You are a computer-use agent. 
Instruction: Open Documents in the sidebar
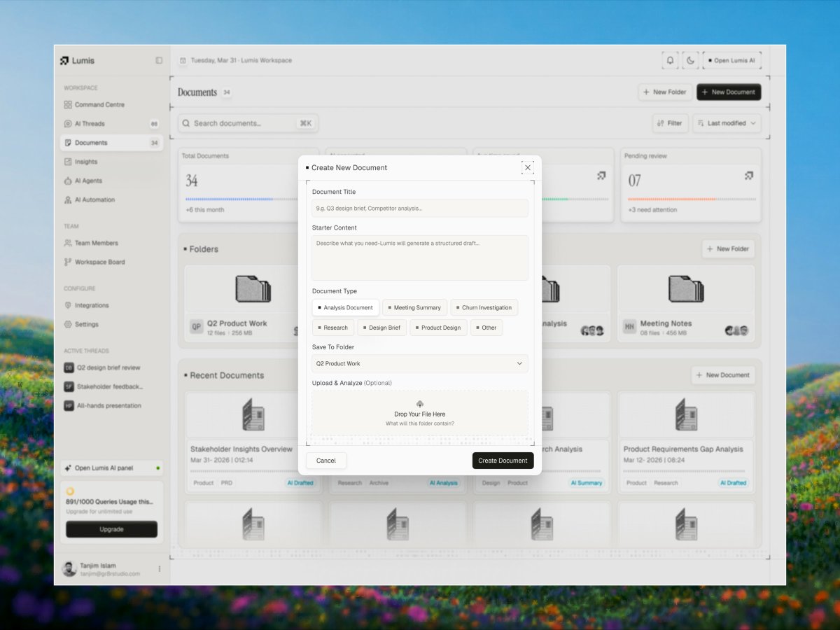[x=111, y=143]
